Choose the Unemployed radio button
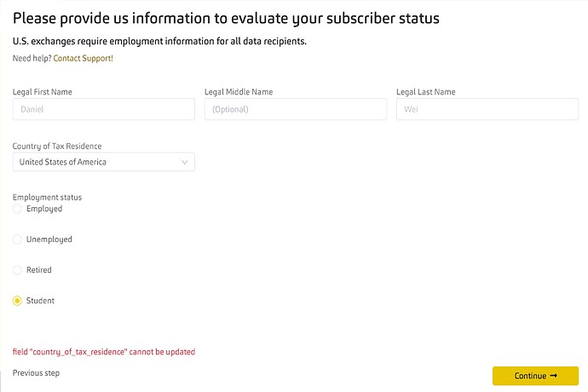 [18, 239]
